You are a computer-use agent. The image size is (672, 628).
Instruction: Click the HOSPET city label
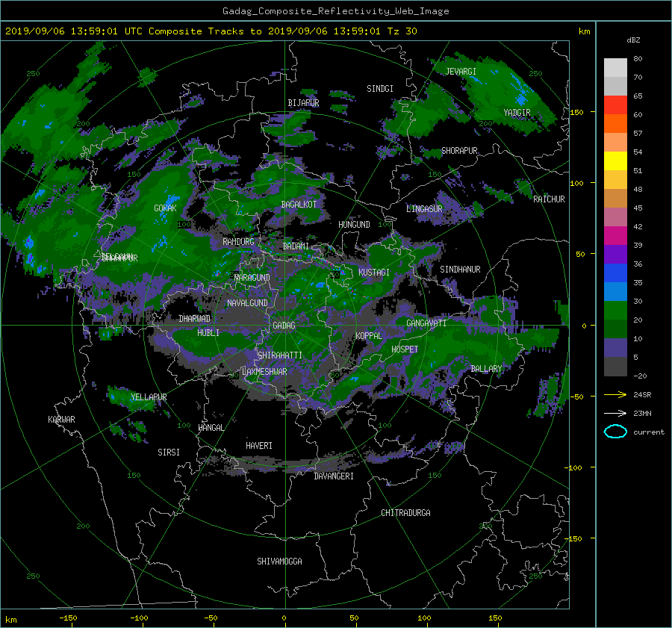coord(405,349)
